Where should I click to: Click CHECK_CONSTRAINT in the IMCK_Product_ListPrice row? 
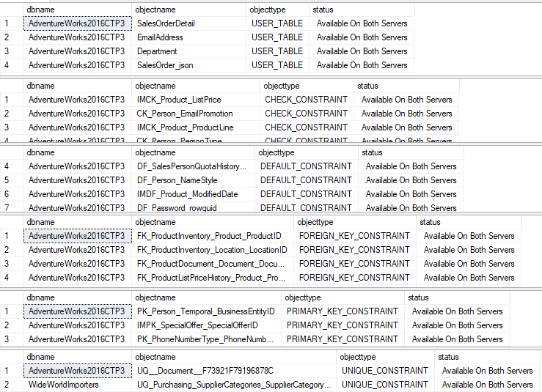coord(307,100)
